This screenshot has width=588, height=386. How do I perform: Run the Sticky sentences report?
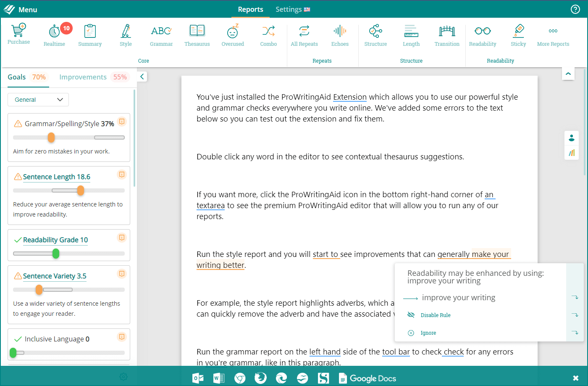click(518, 35)
